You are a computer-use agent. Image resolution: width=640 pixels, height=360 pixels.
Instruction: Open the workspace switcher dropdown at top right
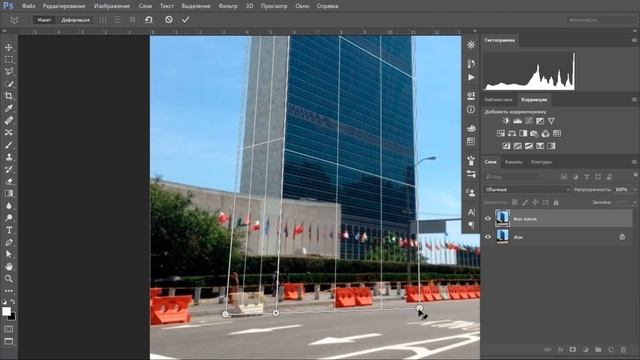(601, 20)
